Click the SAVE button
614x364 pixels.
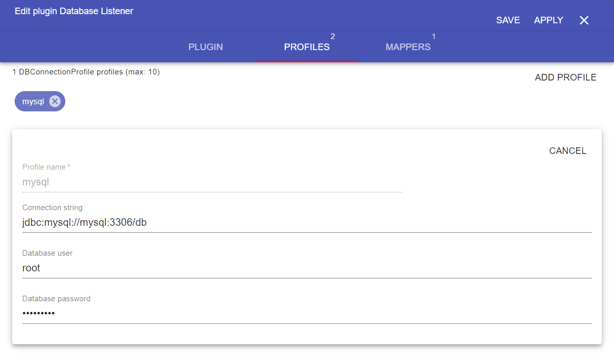(x=508, y=20)
